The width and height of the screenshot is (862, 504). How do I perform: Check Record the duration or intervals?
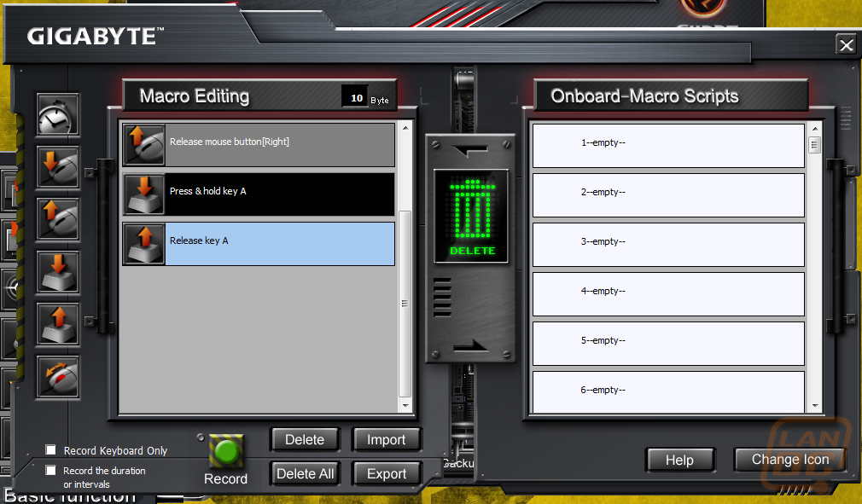(50, 470)
